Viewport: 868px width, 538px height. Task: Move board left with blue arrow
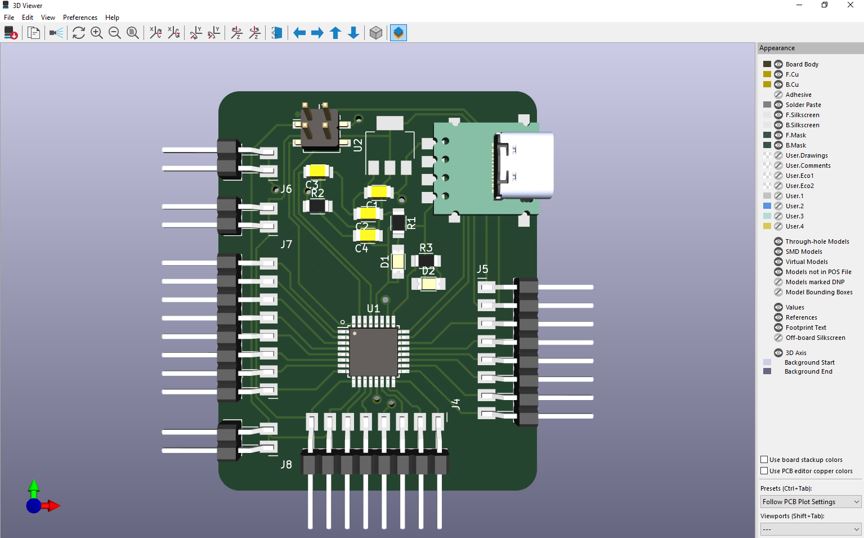point(299,33)
